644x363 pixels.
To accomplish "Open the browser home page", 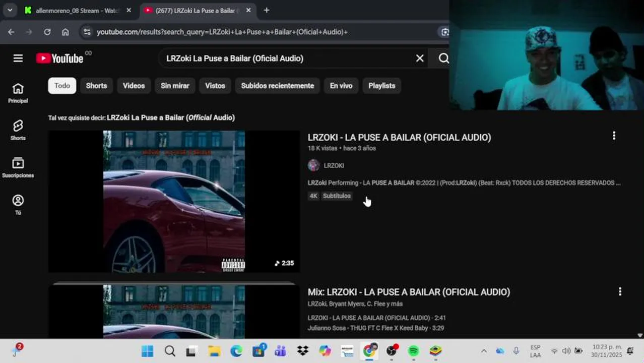I will pyautogui.click(x=66, y=32).
